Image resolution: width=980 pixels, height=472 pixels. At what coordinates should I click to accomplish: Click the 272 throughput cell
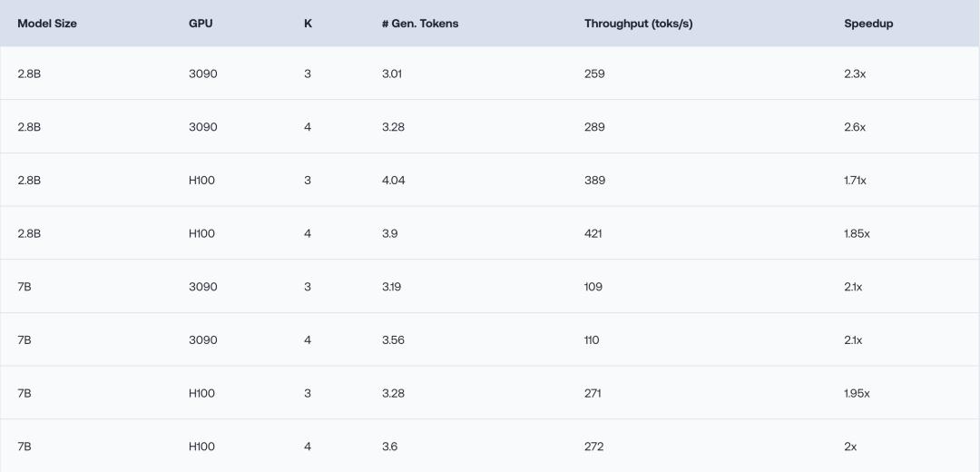[x=594, y=447]
